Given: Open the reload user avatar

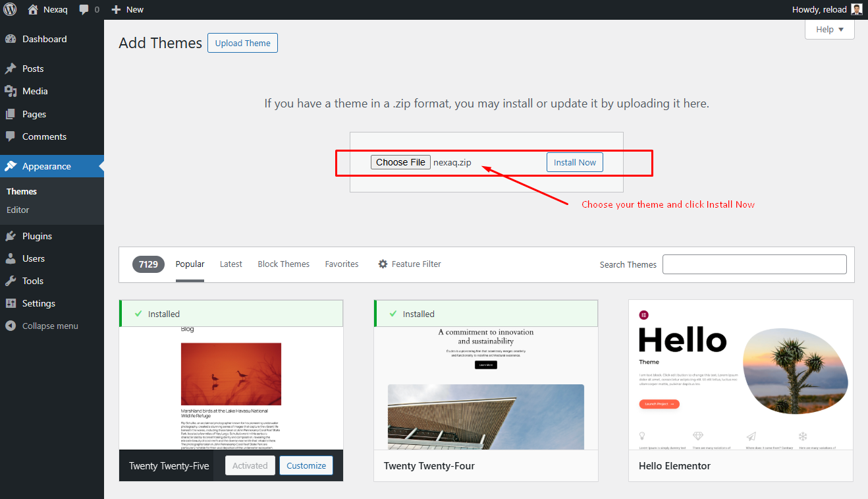Looking at the screenshot, I should click(x=856, y=9).
